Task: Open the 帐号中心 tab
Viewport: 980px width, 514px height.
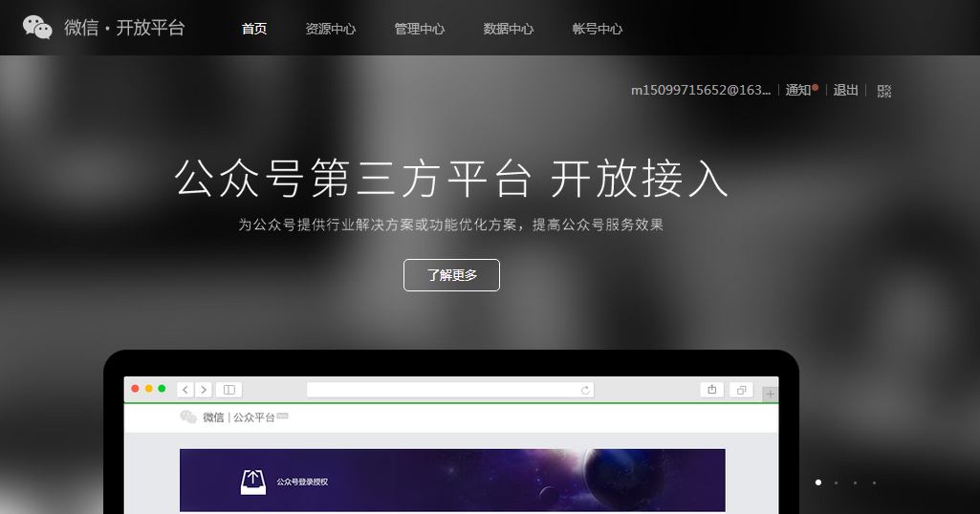Action: [598, 29]
